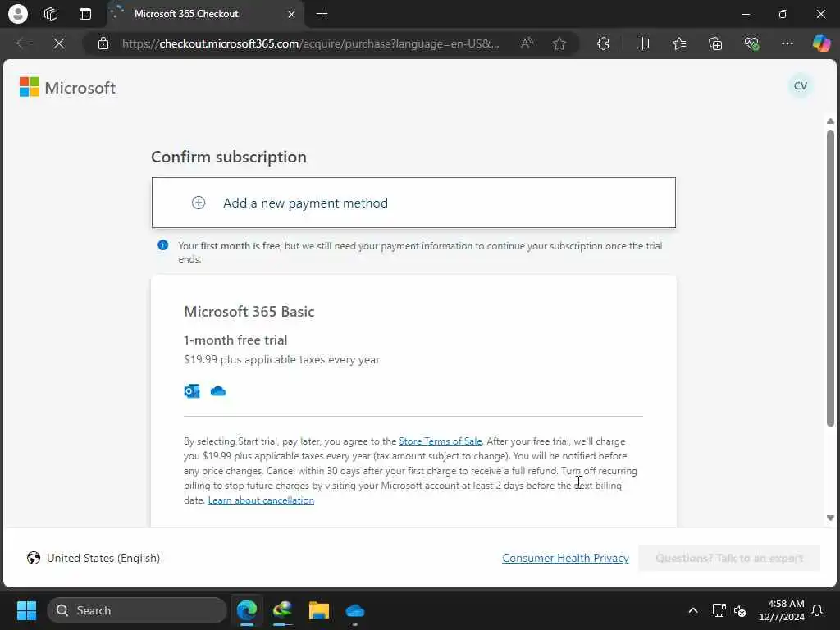Select the Microsoft 365 Checkout tab
The height and width of the screenshot is (630, 840).
tap(206, 14)
